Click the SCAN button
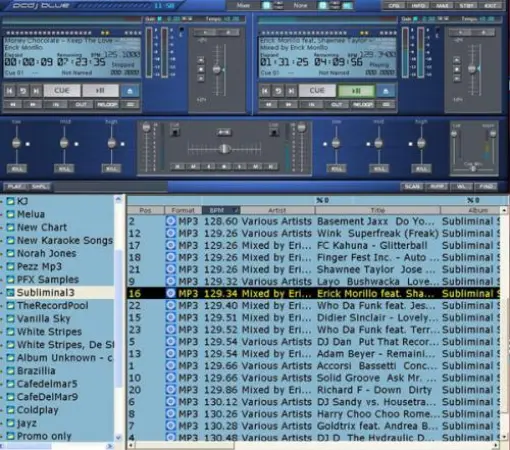Viewport: 510px width, 450px height. click(x=412, y=186)
